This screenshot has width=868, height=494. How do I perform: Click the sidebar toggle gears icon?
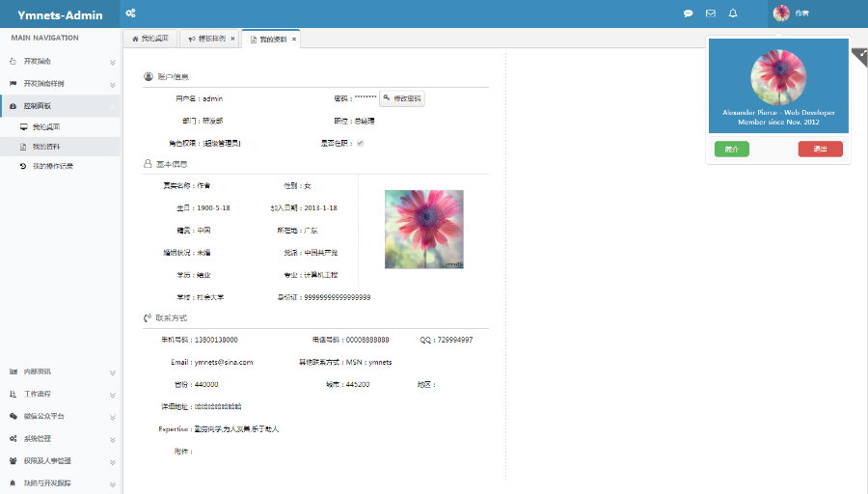[x=130, y=14]
